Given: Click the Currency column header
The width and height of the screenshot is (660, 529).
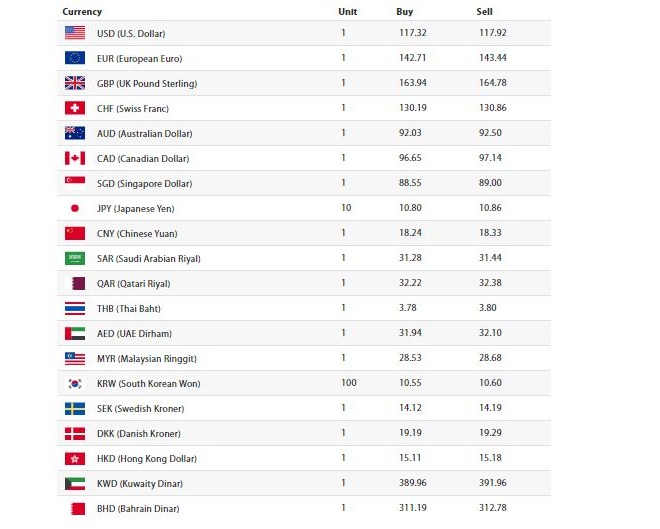Looking at the screenshot, I should [82, 12].
